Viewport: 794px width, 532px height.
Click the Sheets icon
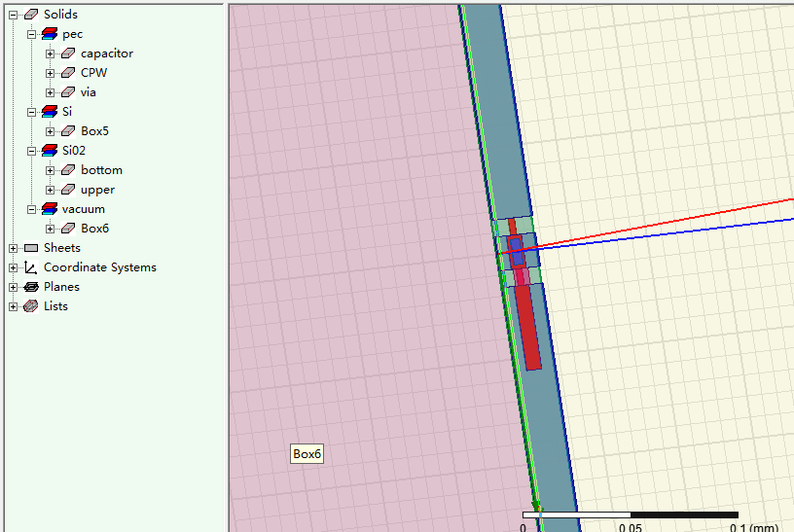point(31,248)
